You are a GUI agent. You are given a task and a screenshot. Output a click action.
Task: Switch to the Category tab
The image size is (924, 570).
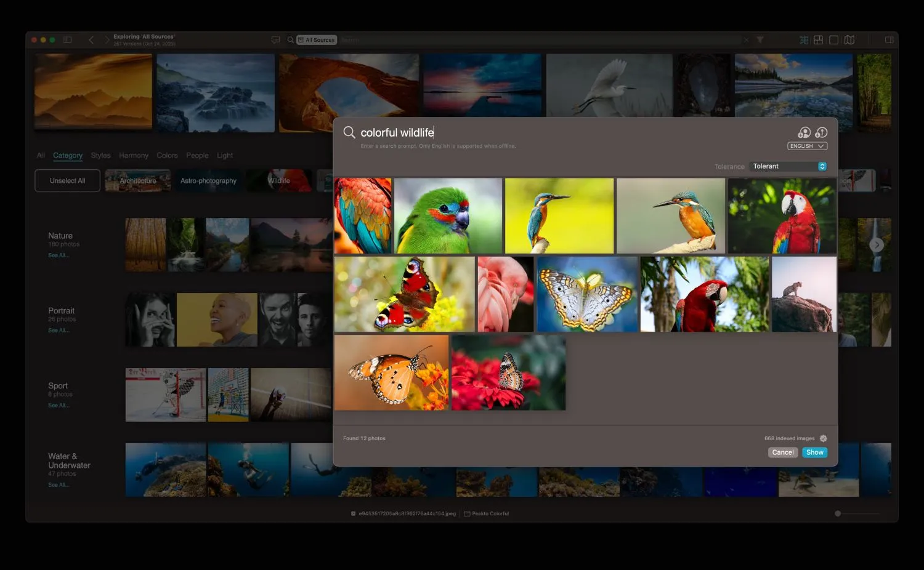coord(68,156)
